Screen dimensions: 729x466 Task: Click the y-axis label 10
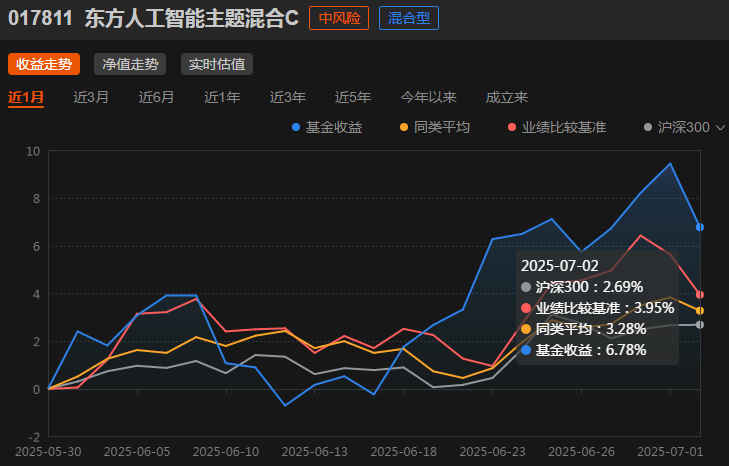point(33,151)
